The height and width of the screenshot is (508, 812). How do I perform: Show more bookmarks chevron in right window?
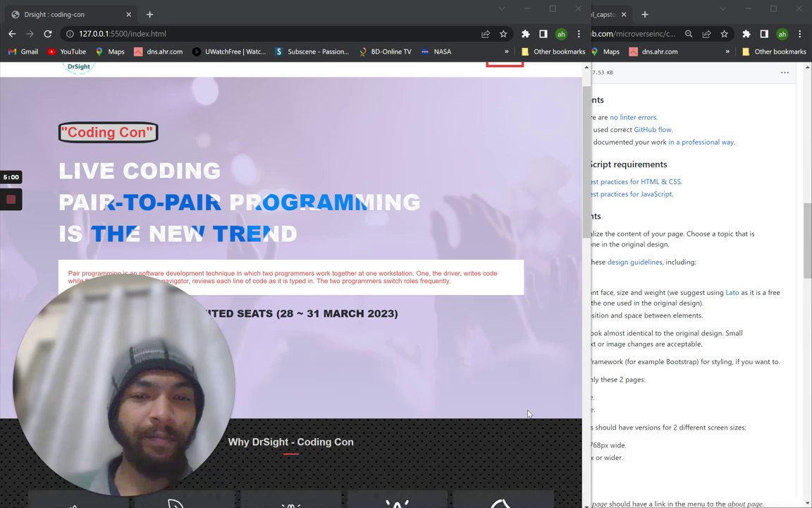(727, 52)
